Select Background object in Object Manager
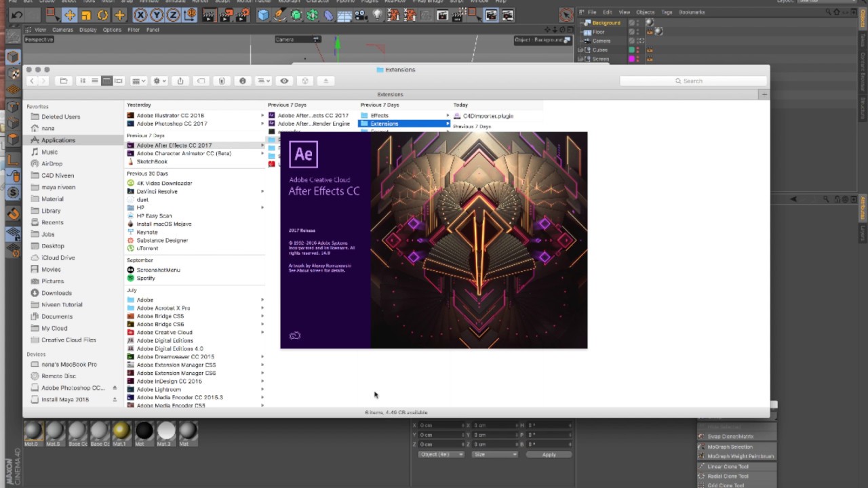Image resolution: width=868 pixels, height=488 pixels. pyautogui.click(x=606, y=23)
